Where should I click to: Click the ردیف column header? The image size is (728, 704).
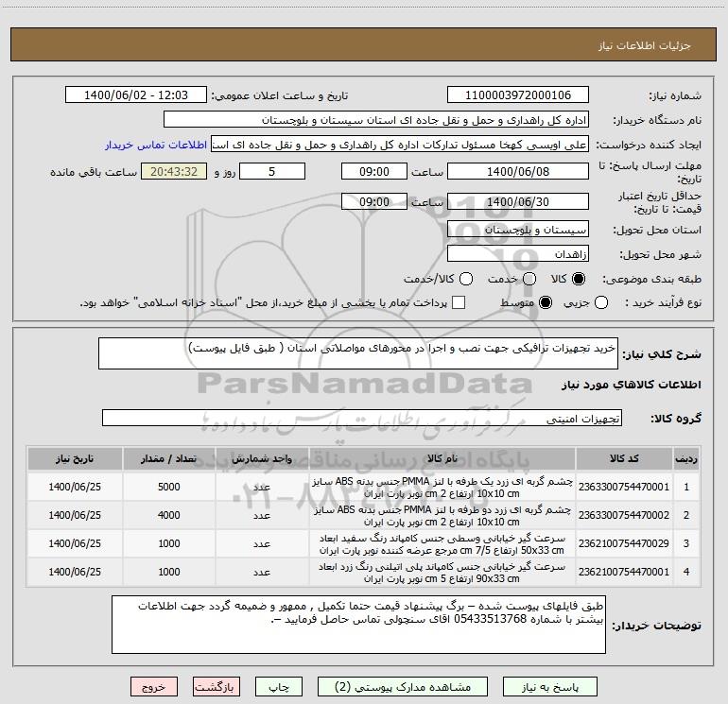click(x=686, y=458)
